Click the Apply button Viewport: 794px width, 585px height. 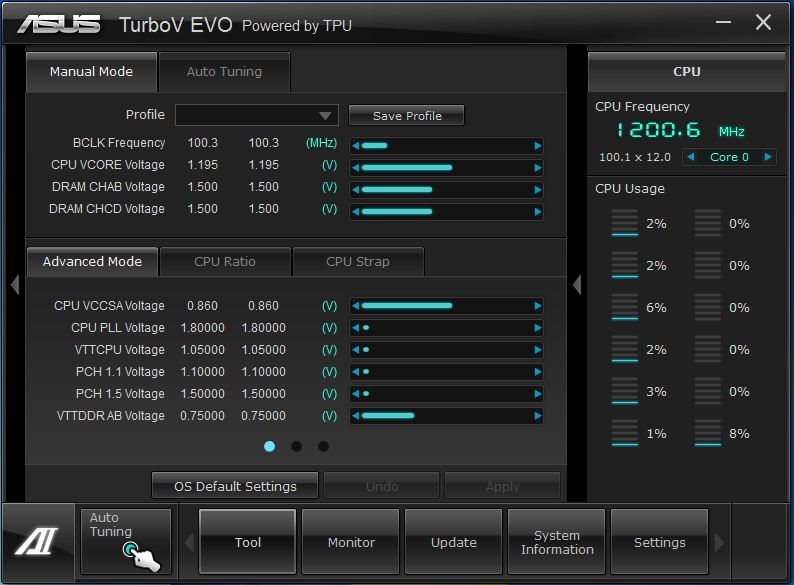pos(502,486)
